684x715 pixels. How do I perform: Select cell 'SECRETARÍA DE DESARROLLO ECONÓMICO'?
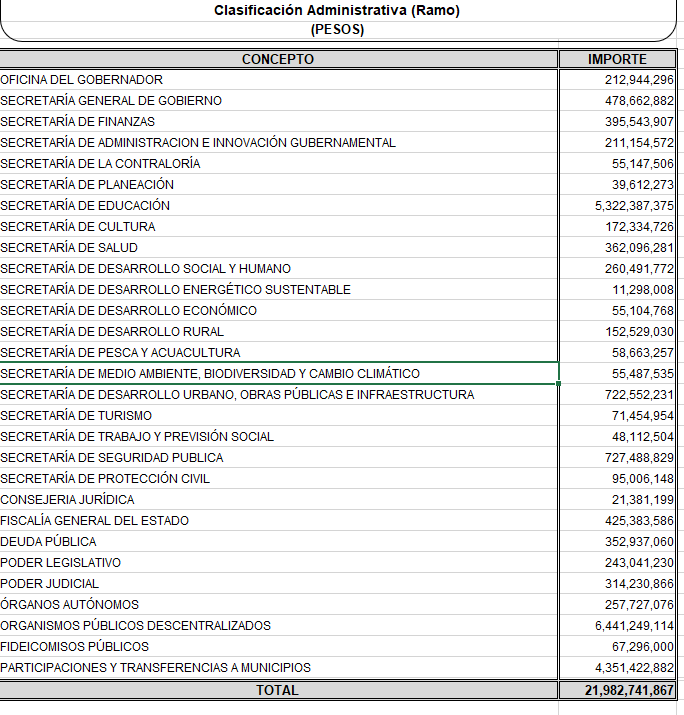[279, 311]
